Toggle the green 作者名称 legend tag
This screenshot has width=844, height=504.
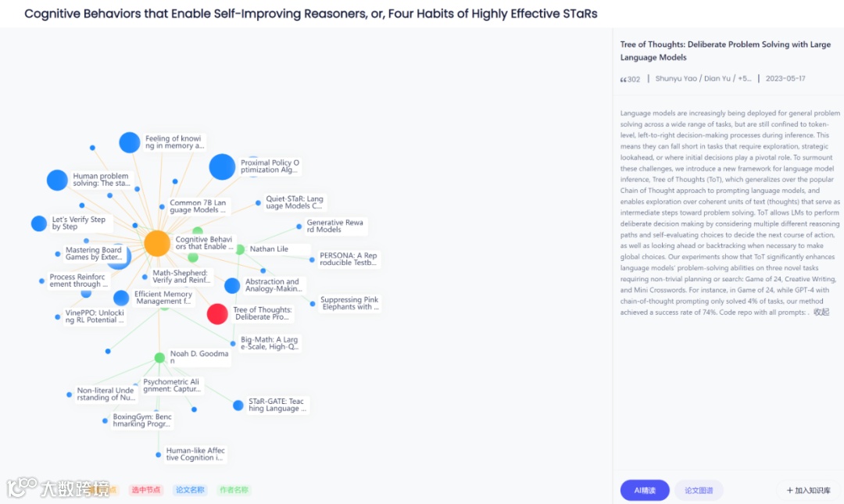tap(234, 490)
